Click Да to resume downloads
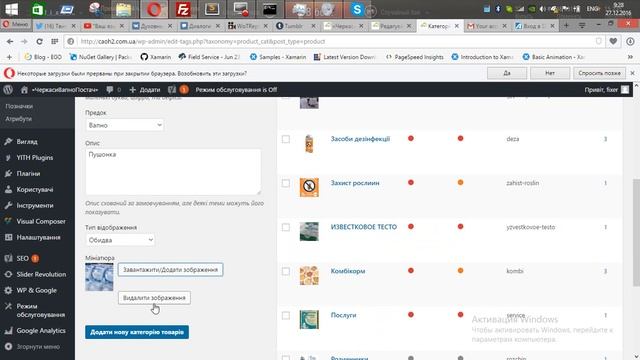 (x=507, y=73)
